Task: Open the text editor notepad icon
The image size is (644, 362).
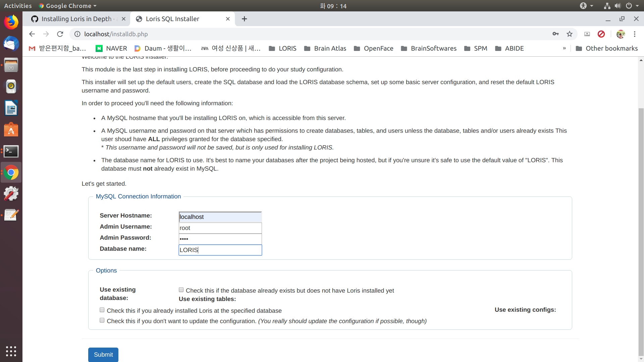Action: [x=11, y=215]
